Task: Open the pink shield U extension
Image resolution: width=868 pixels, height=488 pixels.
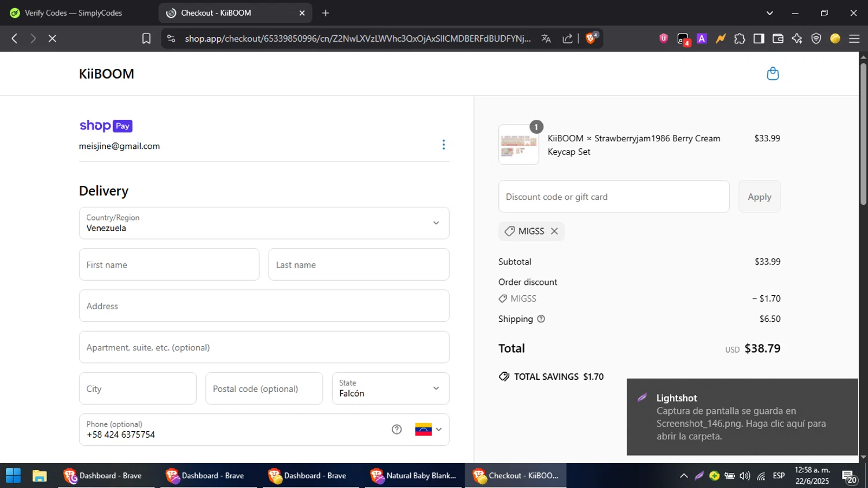Action: [664, 38]
